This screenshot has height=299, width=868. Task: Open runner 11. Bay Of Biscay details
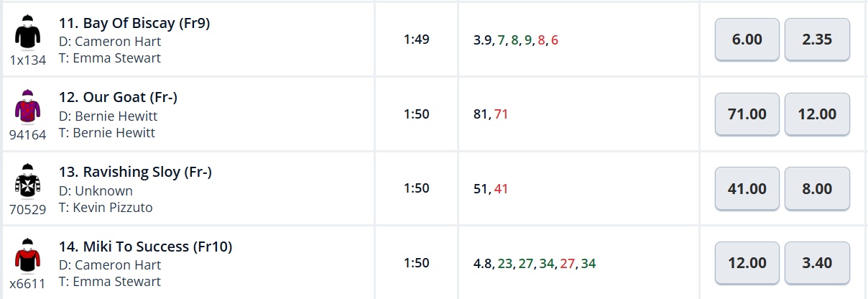134,23
